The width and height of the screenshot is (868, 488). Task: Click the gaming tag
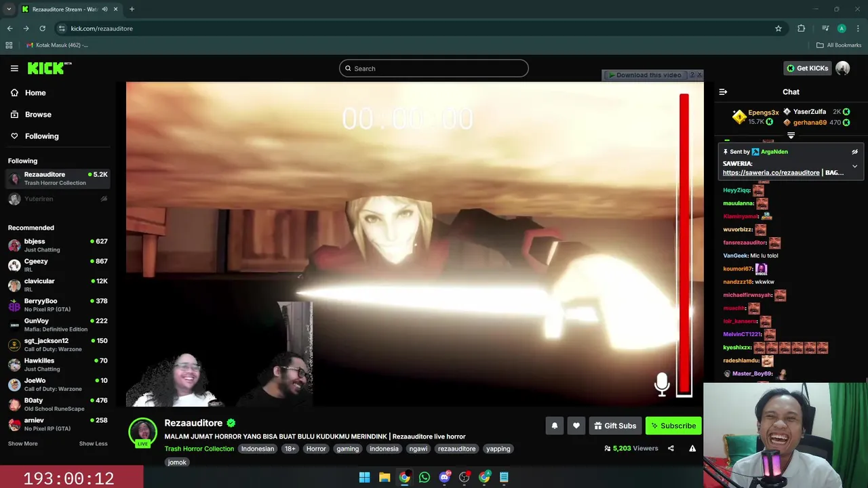coord(348,449)
